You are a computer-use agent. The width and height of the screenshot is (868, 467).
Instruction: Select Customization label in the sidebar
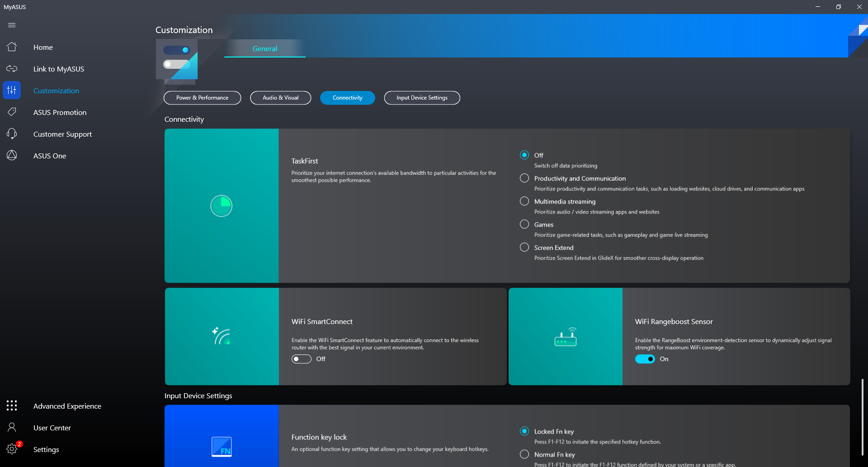[56, 91]
